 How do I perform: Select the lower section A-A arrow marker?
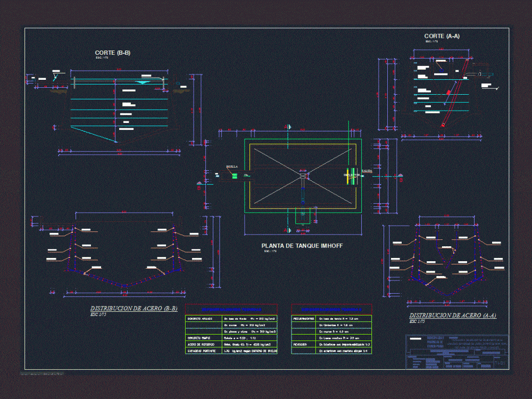(x=289, y=230)
